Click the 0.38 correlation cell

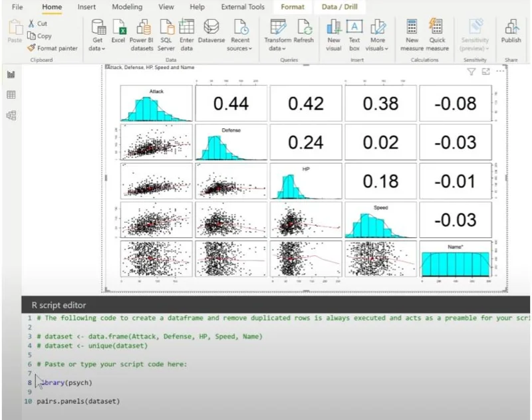380,103
